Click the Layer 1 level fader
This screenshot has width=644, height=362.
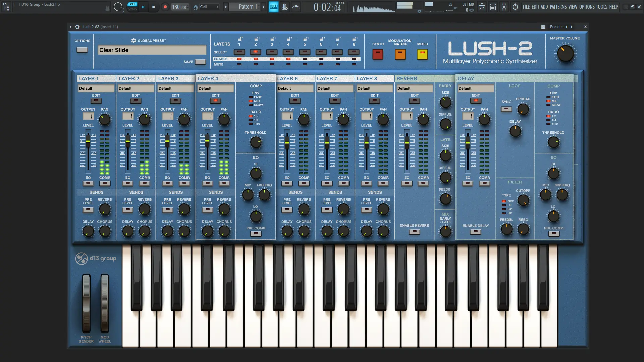[x=88, y=141]
